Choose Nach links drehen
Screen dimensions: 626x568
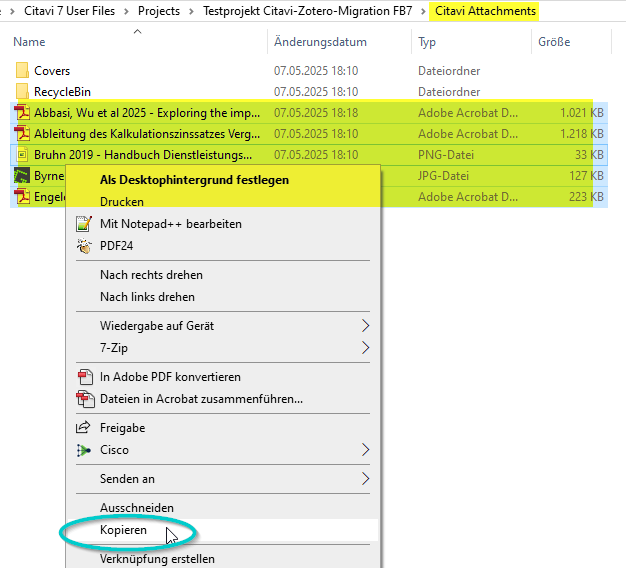coord(147,297)
